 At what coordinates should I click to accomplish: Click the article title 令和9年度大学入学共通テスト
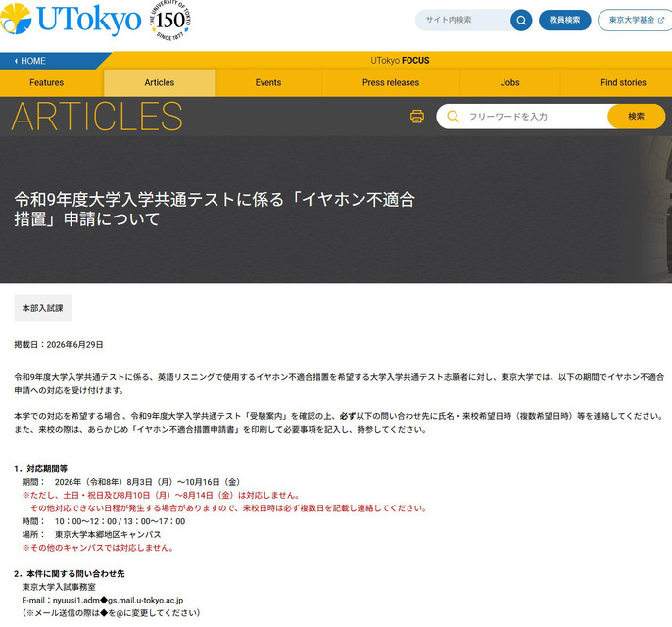[215, 209]
